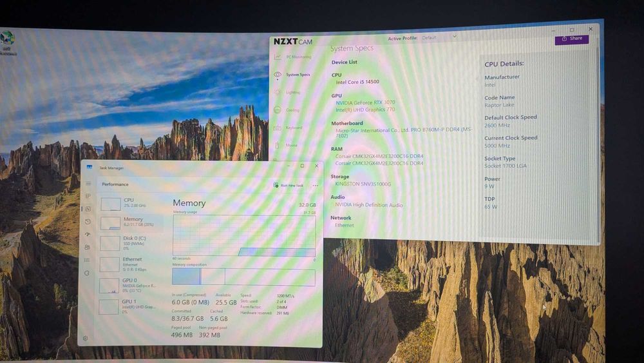Click 2600 MHz default clock speed value
Image resolution: width=644 pixels, height=363 pixels.
(497, 125)
